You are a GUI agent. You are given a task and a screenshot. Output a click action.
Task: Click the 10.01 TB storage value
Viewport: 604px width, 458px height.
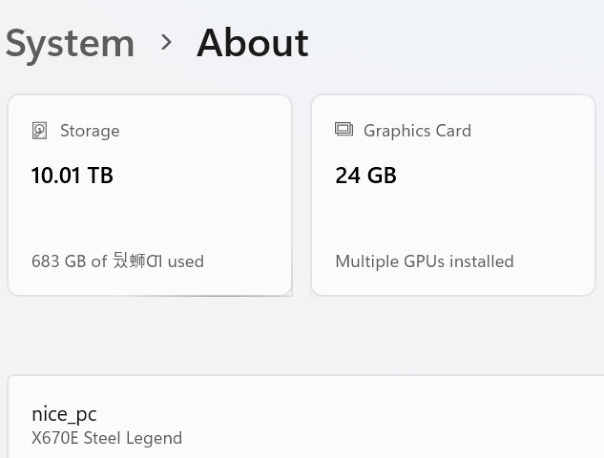click(x=72, y=176)
